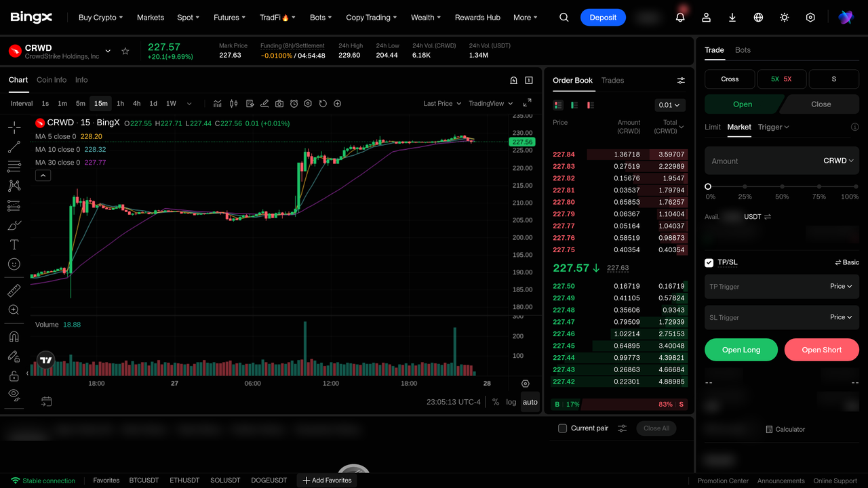The width and height of the screenshot is (868, 488).
Task: Open the notifications bell
Action: click(680, 18)
